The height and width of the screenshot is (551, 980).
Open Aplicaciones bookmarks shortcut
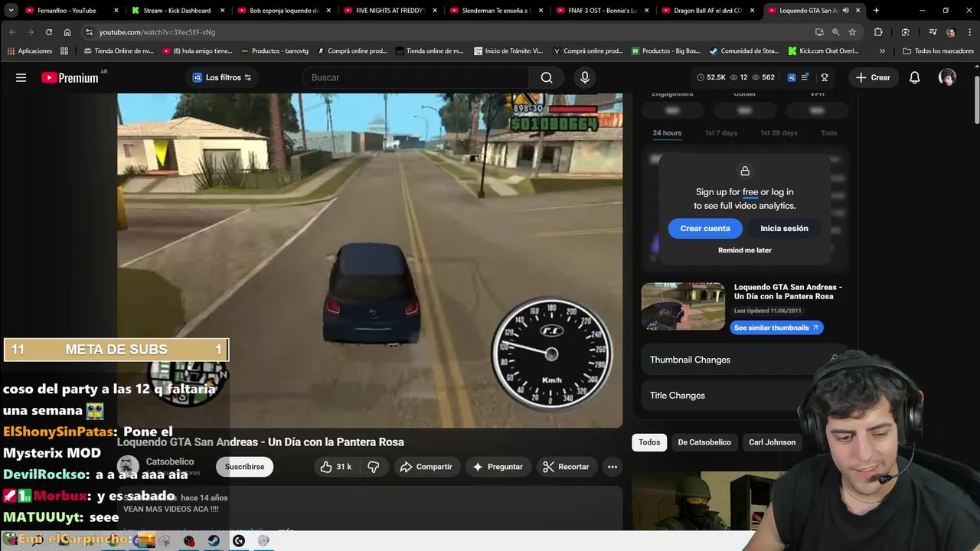point(29,51)
